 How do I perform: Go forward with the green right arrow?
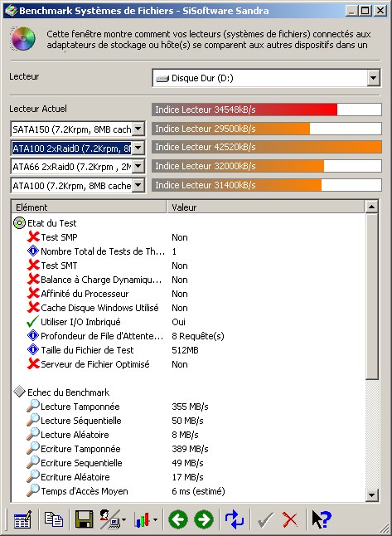tap(204, 519)
